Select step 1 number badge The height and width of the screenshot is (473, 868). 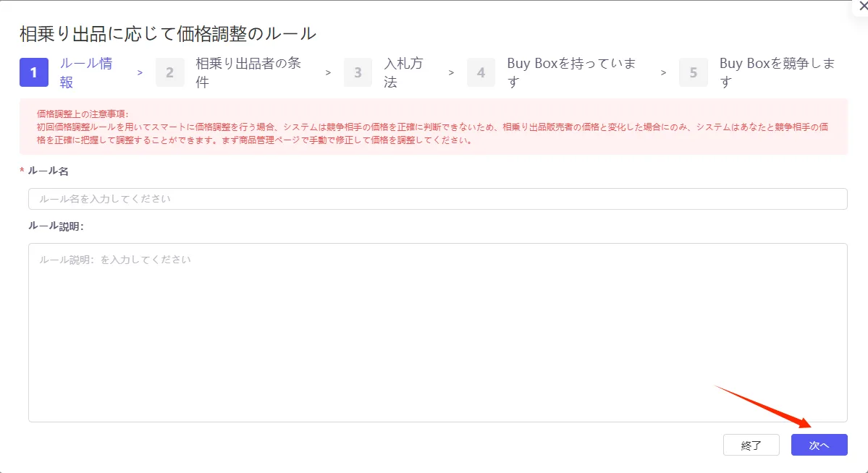point(34,72)
